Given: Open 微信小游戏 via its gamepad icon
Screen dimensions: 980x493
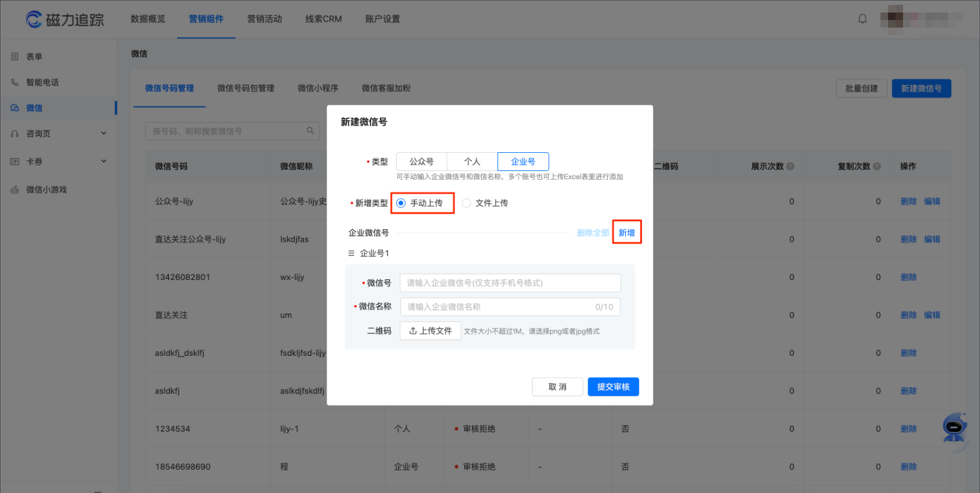Looking at the screenshot, I should (x=14, y=189).
